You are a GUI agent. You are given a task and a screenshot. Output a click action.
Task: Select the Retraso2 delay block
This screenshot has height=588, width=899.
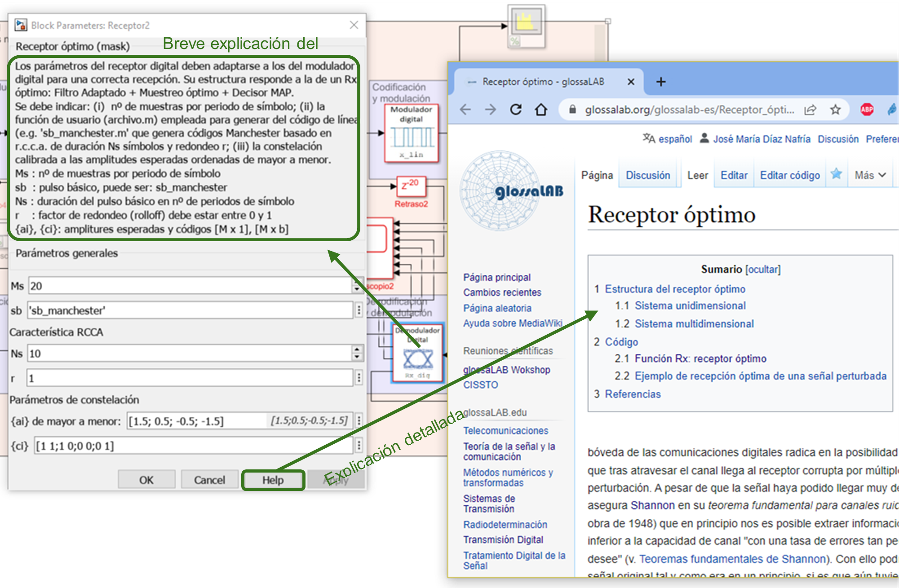pyautogui.click(x=411, y=186)
